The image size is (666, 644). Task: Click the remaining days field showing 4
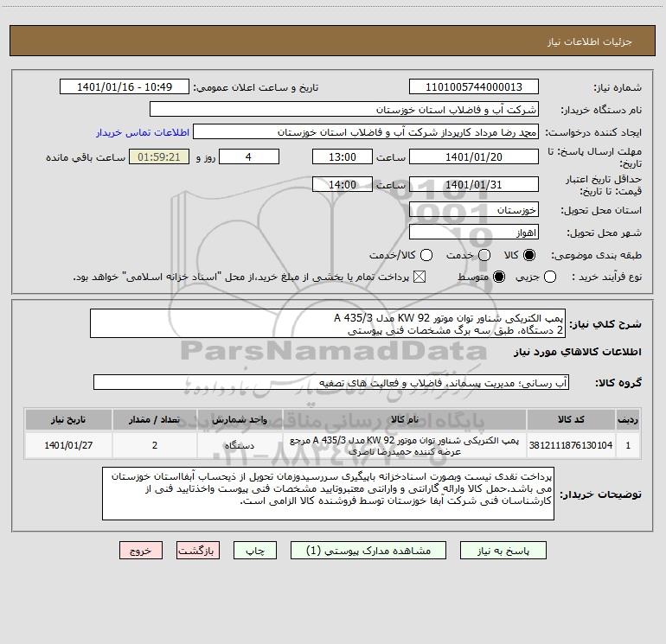coord(249,156)
